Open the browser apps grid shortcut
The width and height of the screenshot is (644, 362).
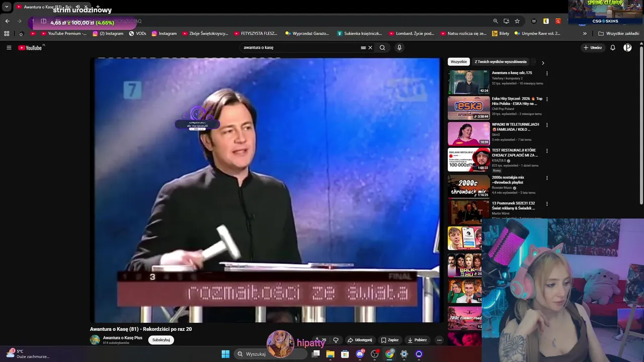(7, 34)
